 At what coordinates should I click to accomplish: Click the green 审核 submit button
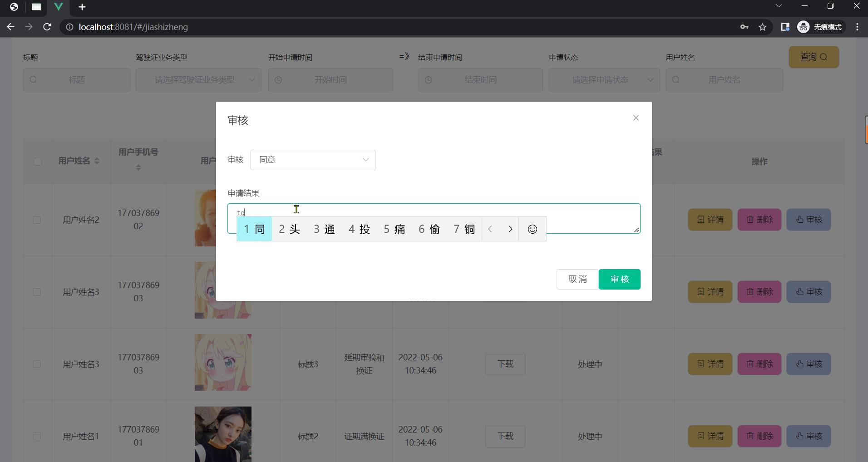(x=619, y=279)
